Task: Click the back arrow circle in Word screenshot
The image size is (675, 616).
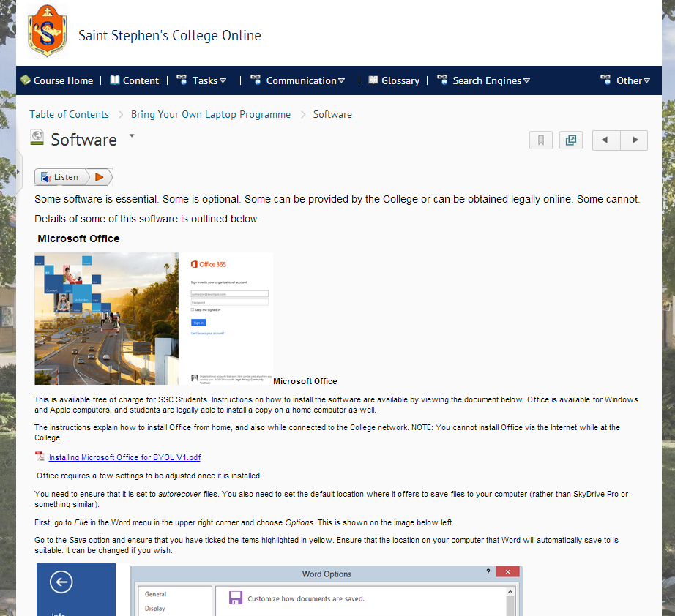Action: (x=61, y=582)
